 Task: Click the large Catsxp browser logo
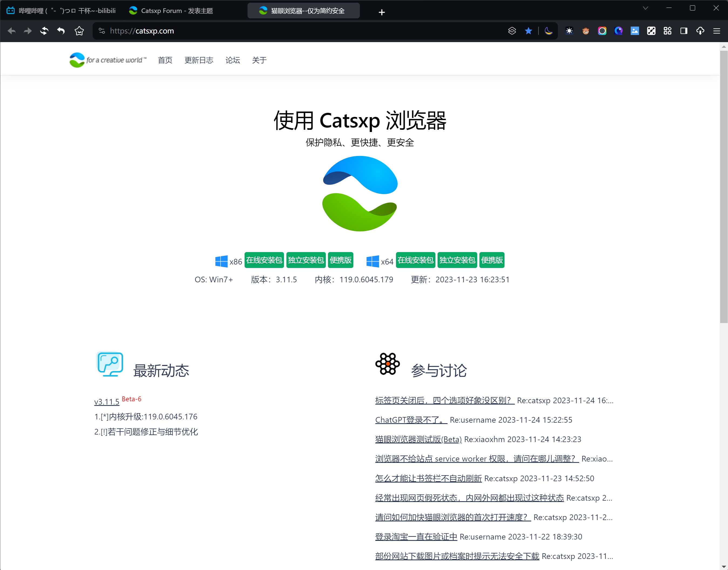[360, 194]
